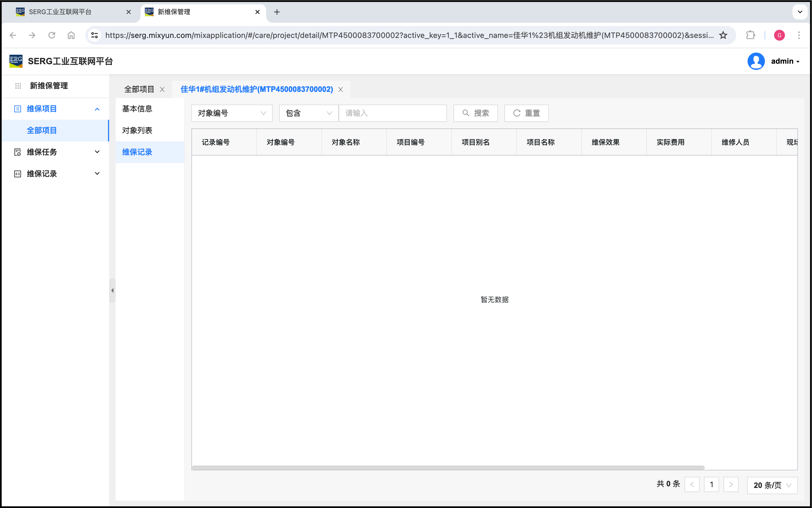This screenshot has height=508, width=812.
Task: Click the bookmark star in address bar
Action: click(x=723, y=35)
